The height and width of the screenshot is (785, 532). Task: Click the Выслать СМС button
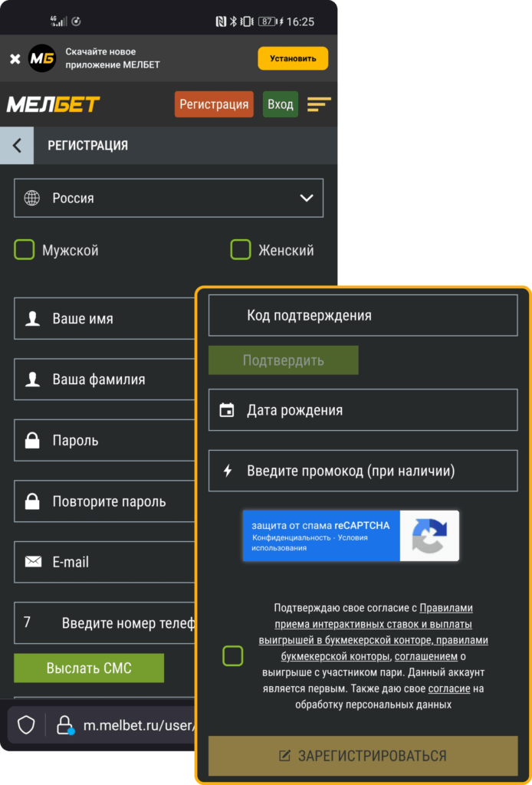pyautogui.click(x=89, y=668)
